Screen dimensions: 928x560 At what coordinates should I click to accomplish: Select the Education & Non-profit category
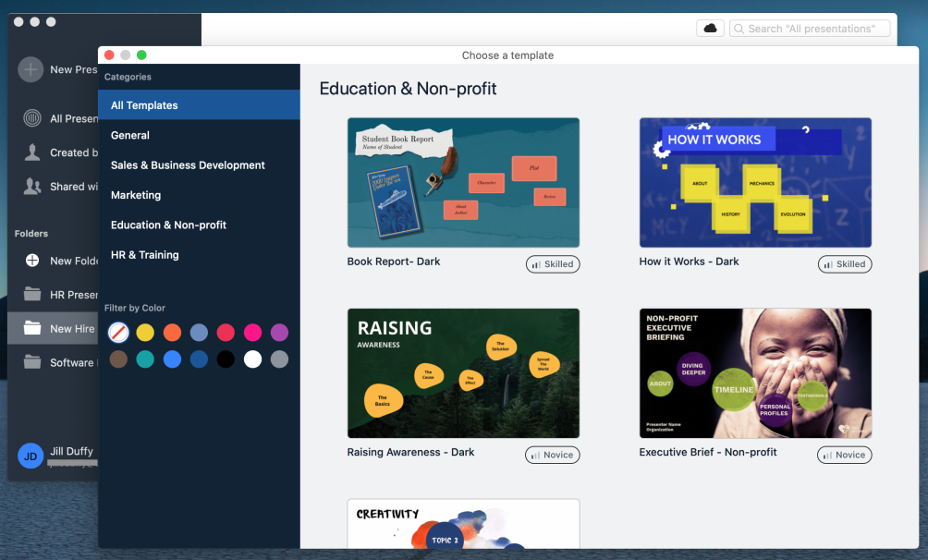click(199, 225)
